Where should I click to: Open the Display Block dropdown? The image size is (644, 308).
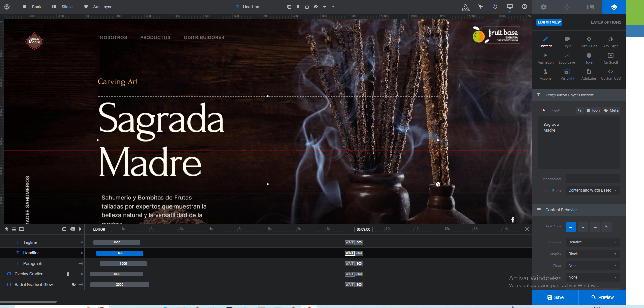coord(593,254)
